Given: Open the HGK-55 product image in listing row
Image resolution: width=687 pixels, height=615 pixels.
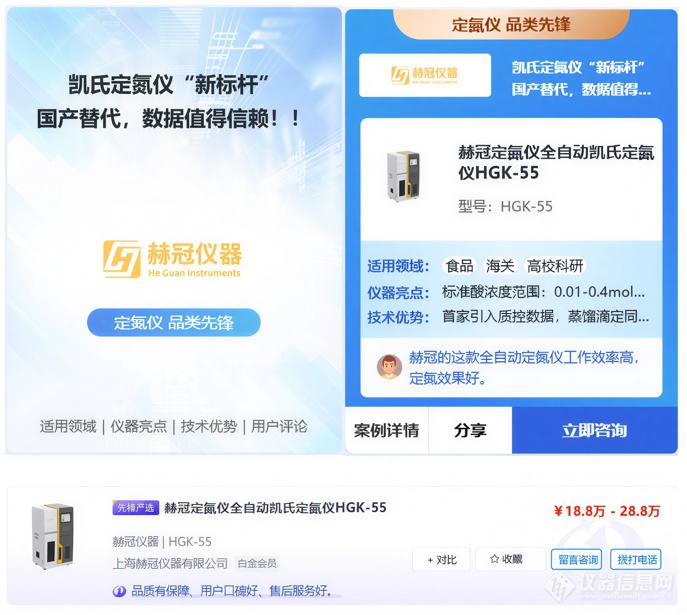Looking at the screenshot, I should 53,536.
